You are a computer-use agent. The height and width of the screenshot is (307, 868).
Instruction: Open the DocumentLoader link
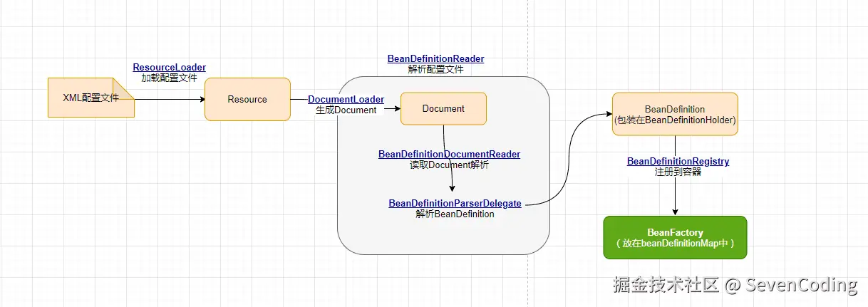[346, 99]
